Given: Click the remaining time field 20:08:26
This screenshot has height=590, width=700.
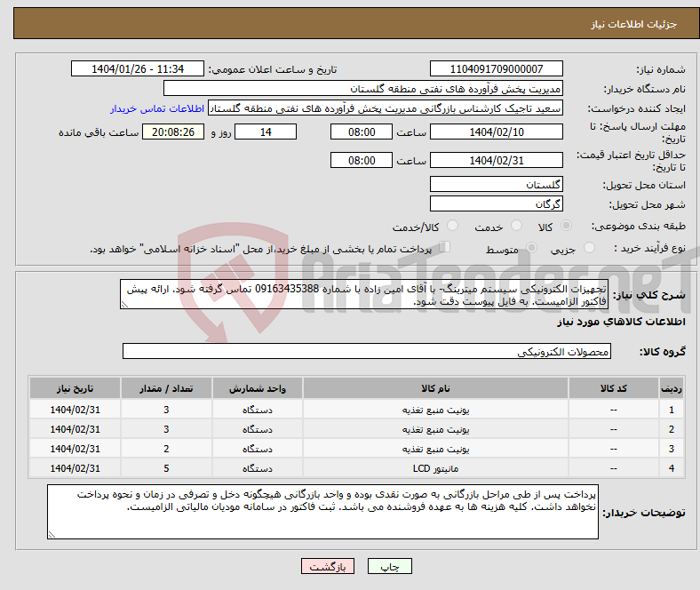Looking at the screenshot, I should coord(173,132).
